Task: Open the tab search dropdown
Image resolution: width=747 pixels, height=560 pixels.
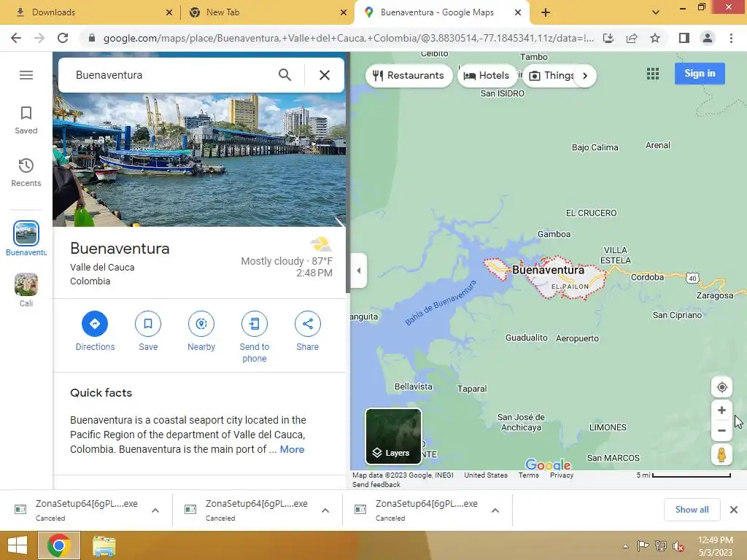Action: 656,12
